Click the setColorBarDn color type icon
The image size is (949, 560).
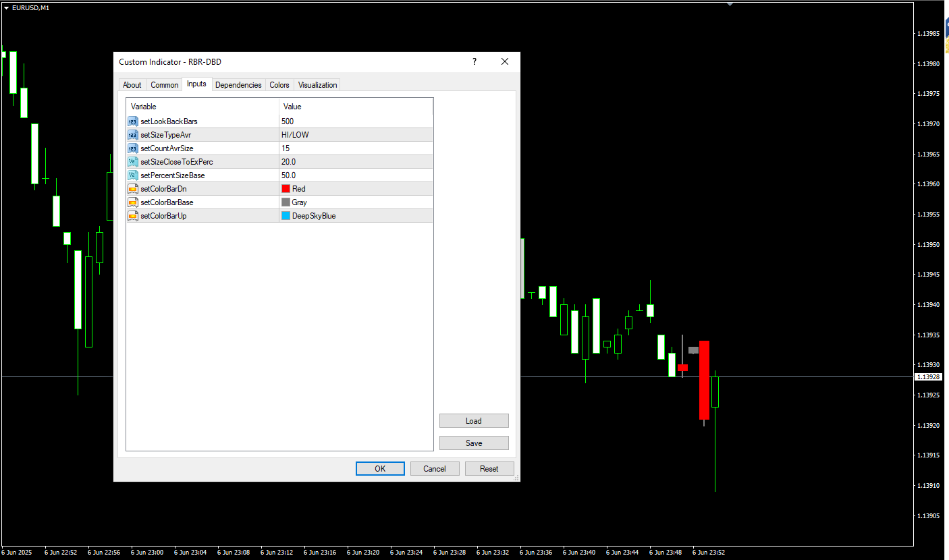[x=133, y=189]
